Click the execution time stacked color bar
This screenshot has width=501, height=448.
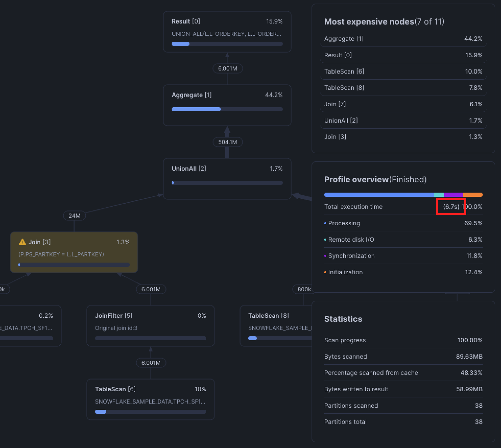403,194
